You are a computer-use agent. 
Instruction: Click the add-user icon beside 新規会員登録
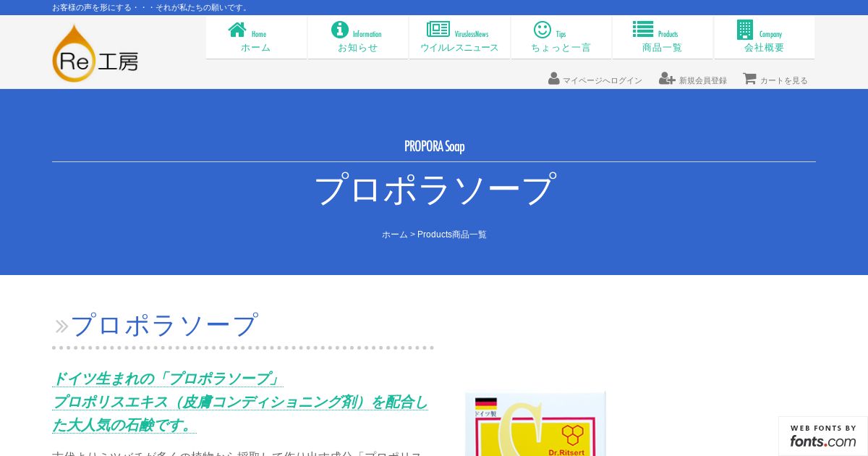667,78
